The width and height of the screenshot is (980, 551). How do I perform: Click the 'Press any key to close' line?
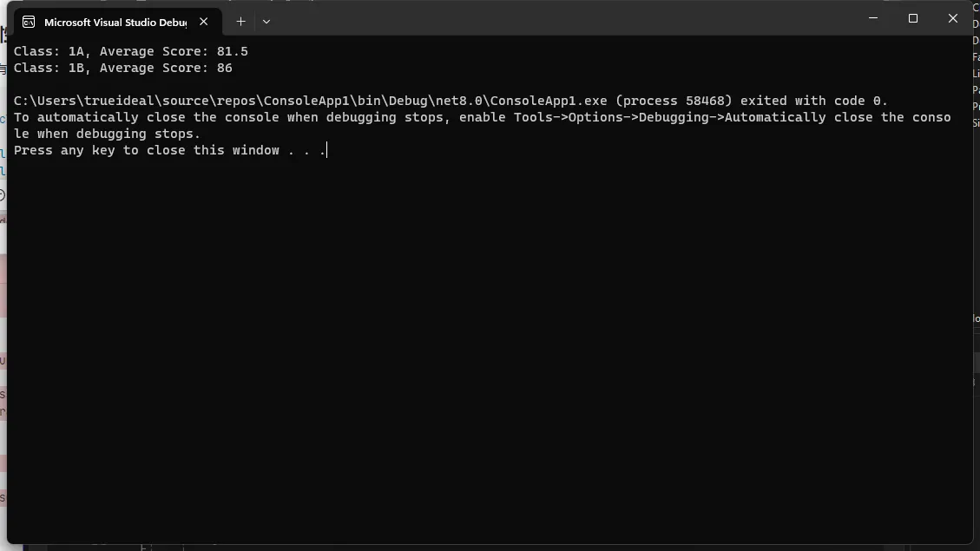coord(170,150)
